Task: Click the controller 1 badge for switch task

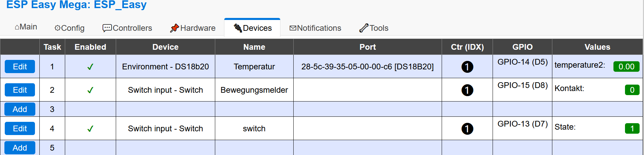Action: [467, 129]
